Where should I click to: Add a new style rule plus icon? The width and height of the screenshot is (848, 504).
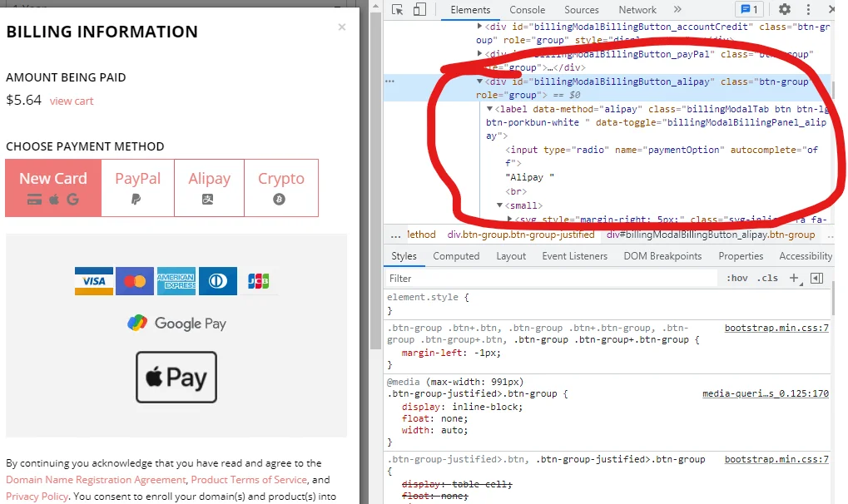794,279
